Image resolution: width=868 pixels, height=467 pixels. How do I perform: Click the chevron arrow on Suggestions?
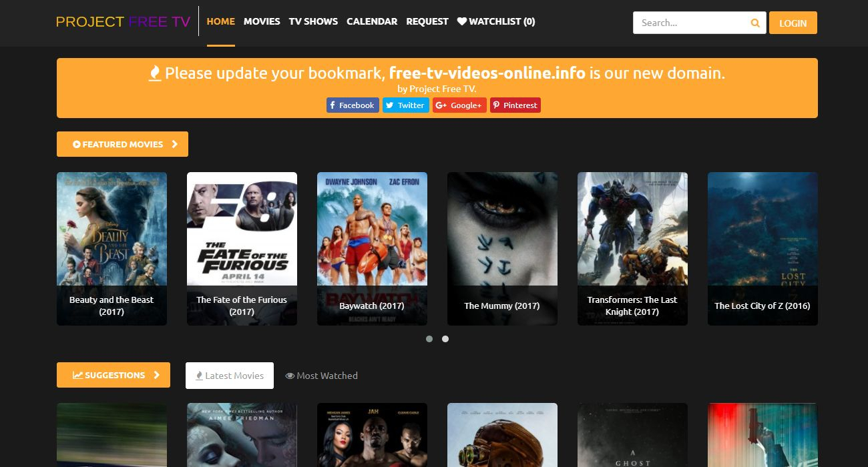(x=157, y=375)
